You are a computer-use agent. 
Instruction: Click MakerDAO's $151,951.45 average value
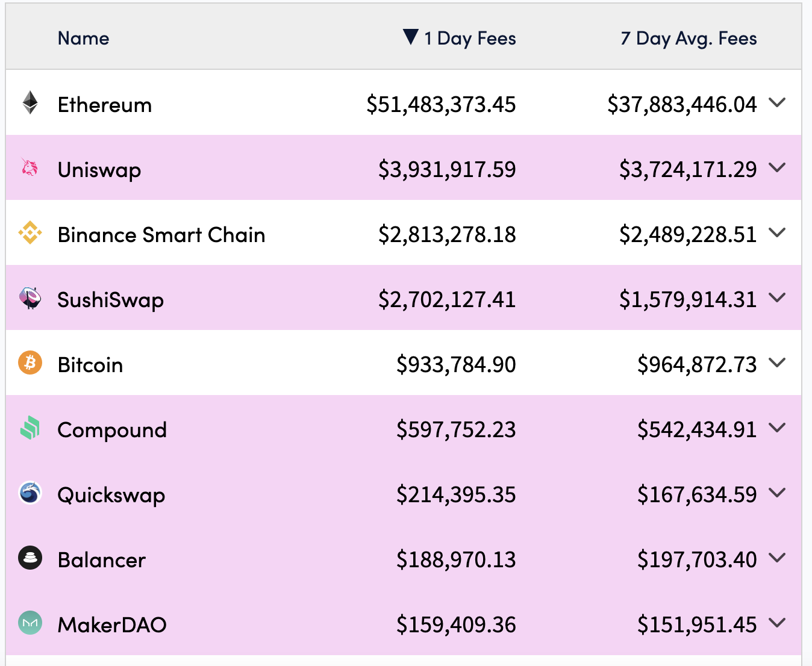[698, 625]
